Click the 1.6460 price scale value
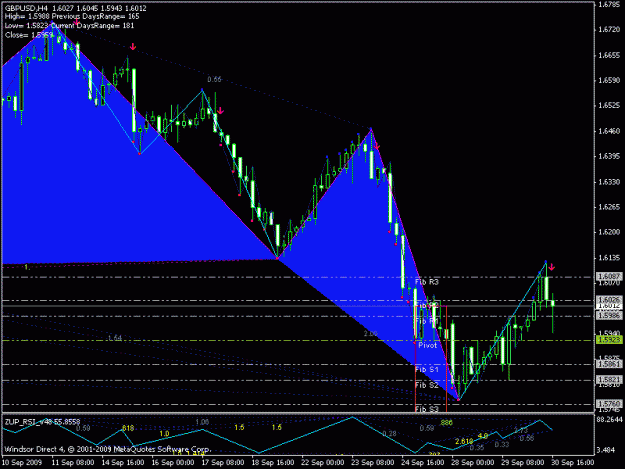 pyautogui.click(x=609, y=131)
